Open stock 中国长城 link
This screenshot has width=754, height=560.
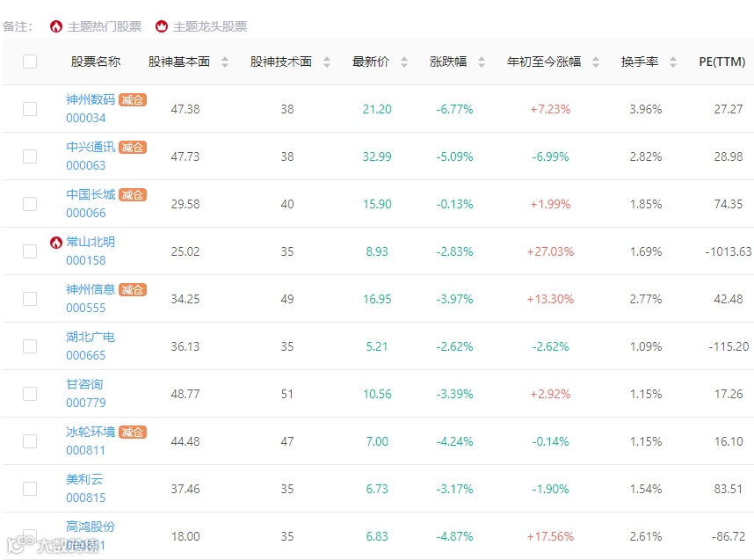click(91, 195)
